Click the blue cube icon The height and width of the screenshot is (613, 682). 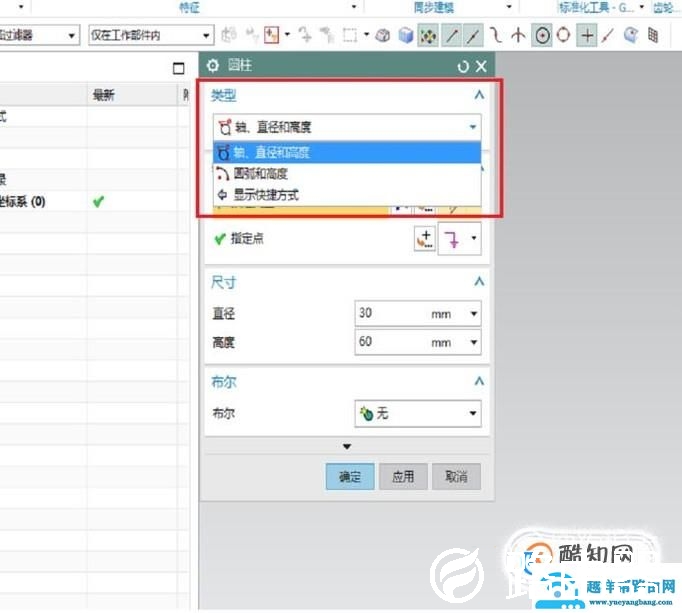point(406,35)
